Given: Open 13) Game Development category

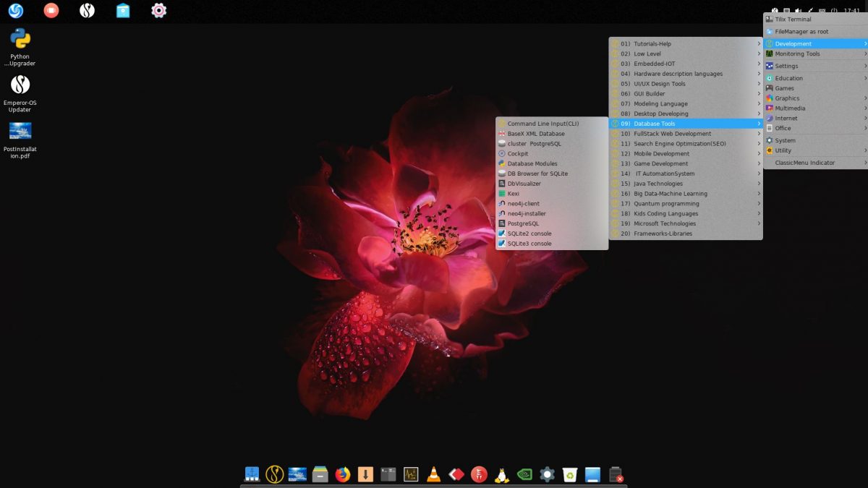Looking at the screenshot, I should tap(686, 163).
